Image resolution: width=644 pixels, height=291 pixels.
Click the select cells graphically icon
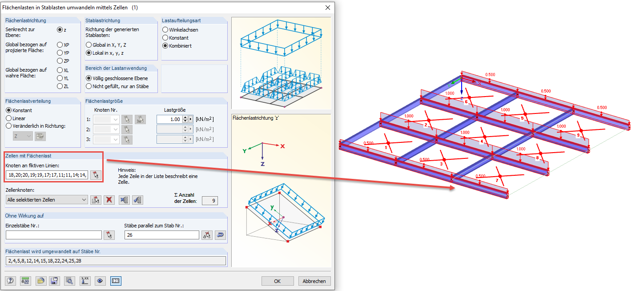tap(96, 200)
